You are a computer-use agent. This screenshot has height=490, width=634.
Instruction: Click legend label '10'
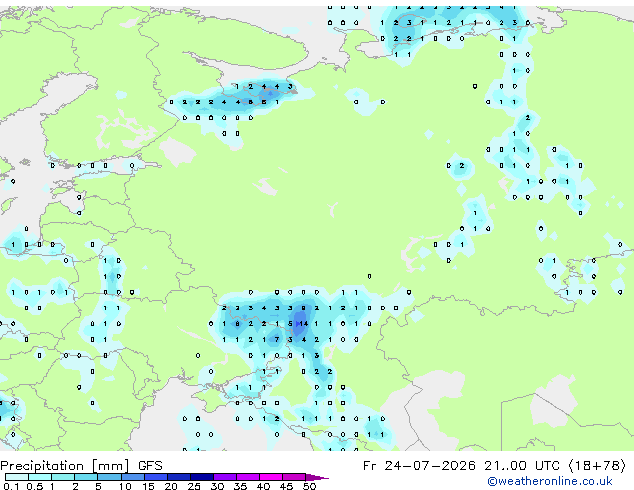[x=125, y=486]
